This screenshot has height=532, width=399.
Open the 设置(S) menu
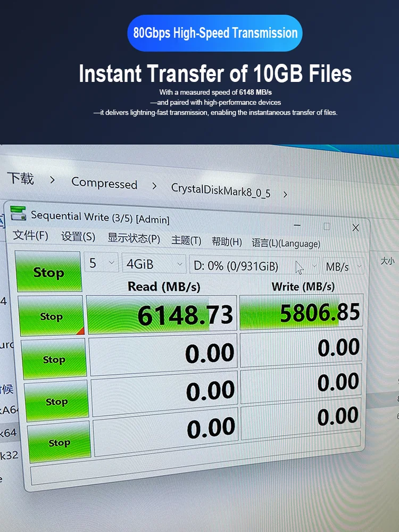[x=78, y=237]
